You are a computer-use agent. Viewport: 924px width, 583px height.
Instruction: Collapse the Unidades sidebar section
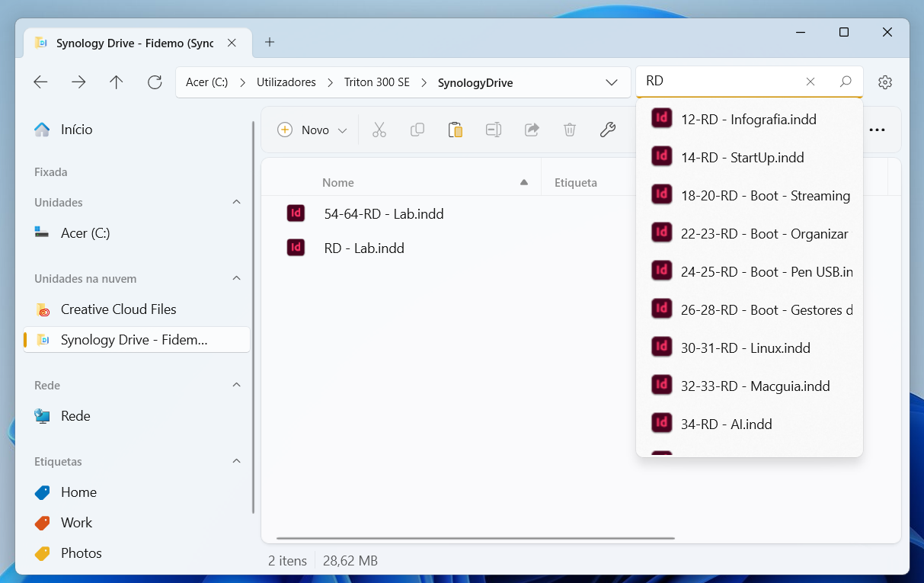click(x=236, y=202)
